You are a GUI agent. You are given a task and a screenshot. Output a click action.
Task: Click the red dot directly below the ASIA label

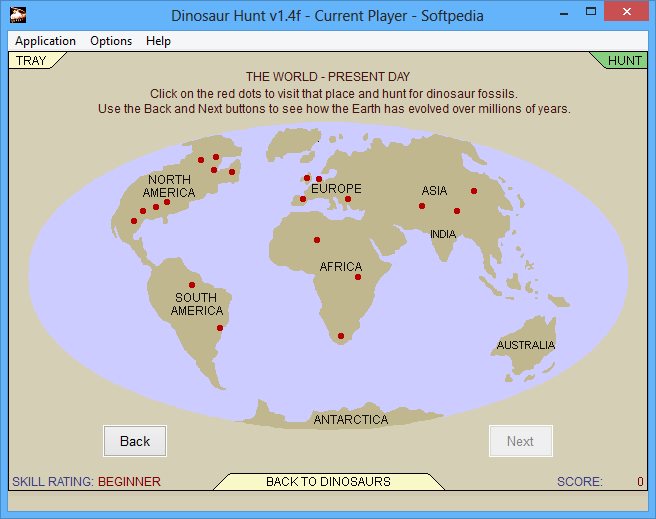[x=422, y=206]
